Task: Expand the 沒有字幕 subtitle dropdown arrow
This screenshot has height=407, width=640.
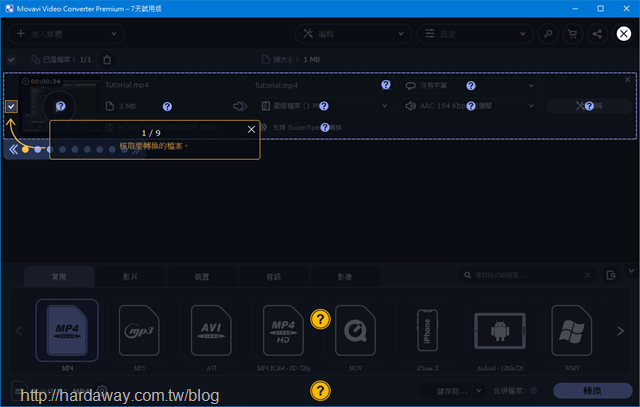Action: [x=531, y=85]
